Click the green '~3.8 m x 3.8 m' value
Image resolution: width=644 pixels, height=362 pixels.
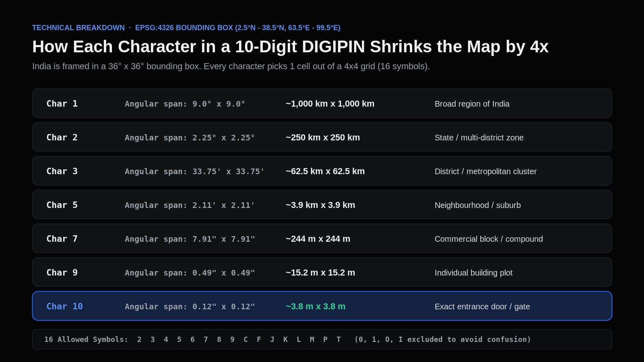(x=316, y=306)
